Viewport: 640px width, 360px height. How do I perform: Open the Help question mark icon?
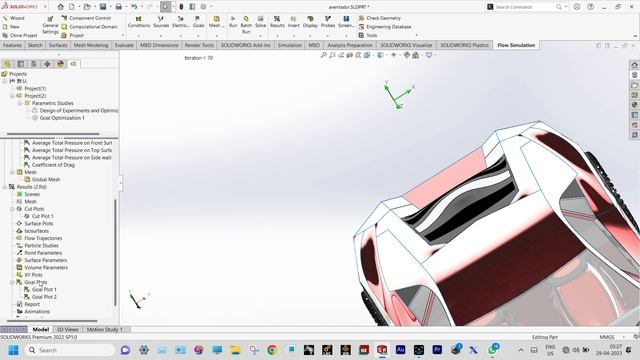[x=590, y=7]
